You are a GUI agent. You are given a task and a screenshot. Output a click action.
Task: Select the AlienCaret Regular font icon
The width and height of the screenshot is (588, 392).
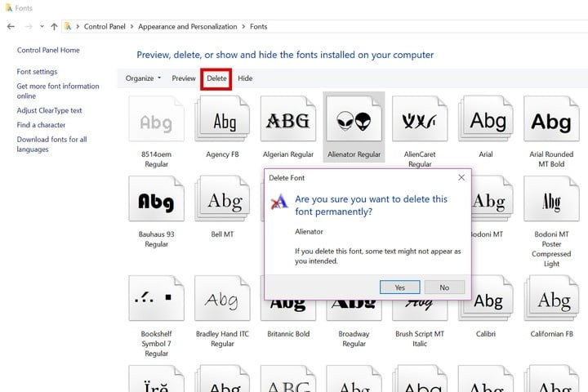point(420,119)
